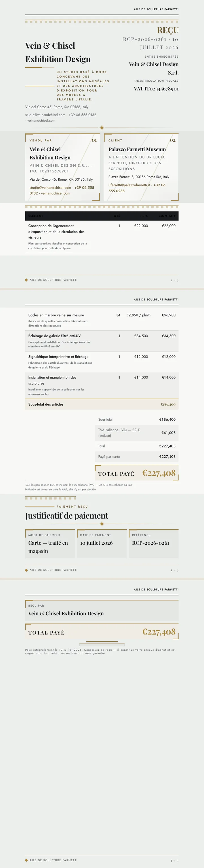Open studio@veinandchisel.com link in the Vendu par card
204x868 pixels.
pyautogui.click(x=50, y=188)
